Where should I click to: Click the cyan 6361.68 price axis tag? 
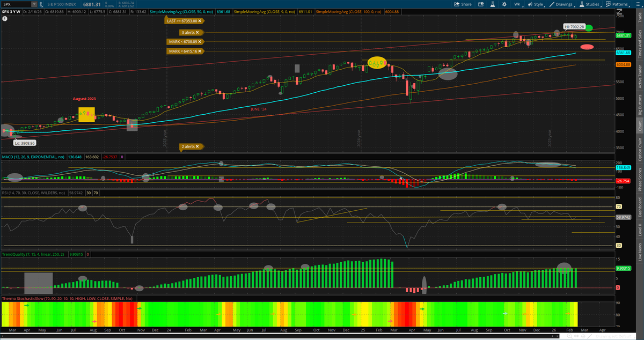pyautogui.click(x=623, y=53)
